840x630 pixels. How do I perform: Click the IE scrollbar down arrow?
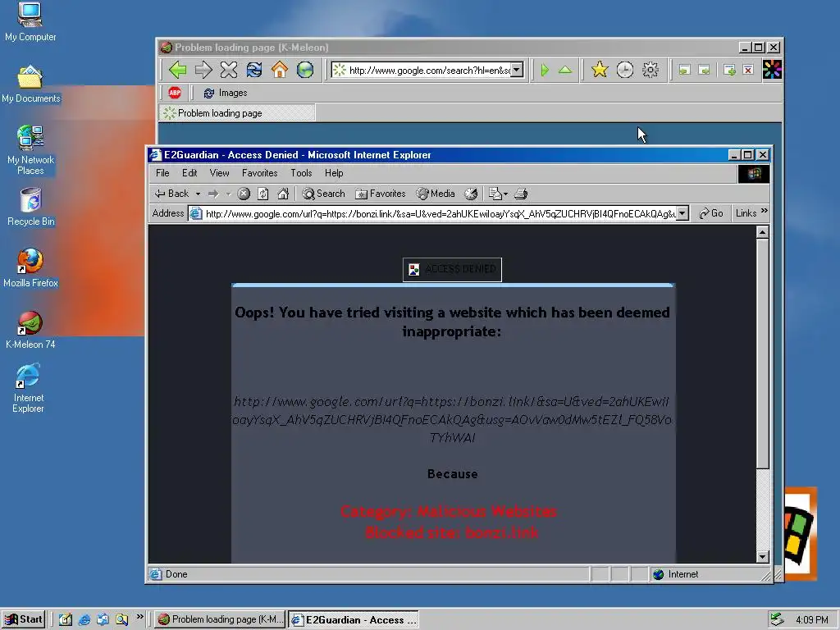click(x=762, y=557)
